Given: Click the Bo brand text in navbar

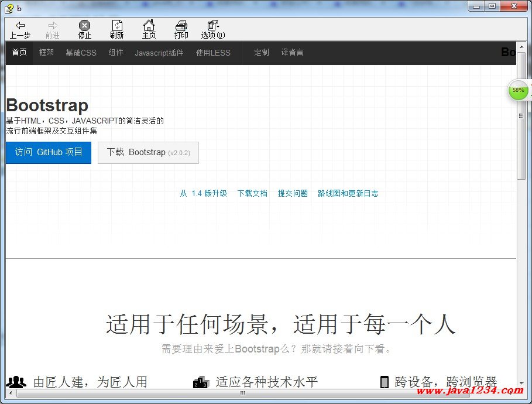Looking at the screenshot, I should [x=509, y=52].
